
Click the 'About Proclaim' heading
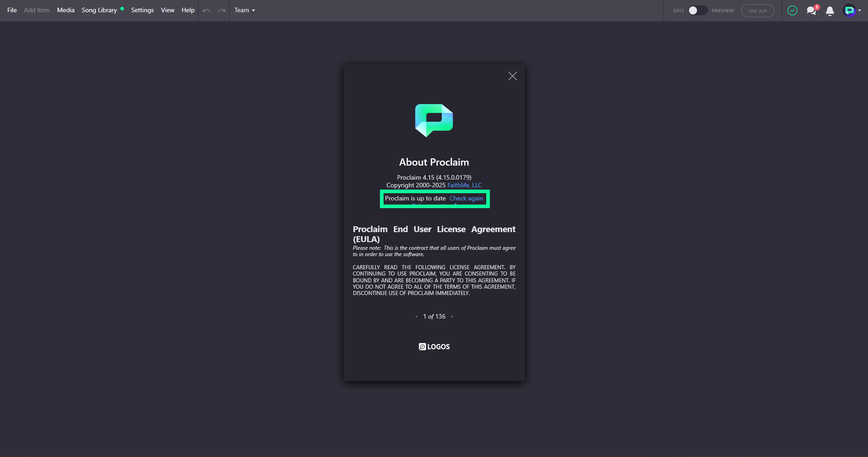(x=434, y=162)
